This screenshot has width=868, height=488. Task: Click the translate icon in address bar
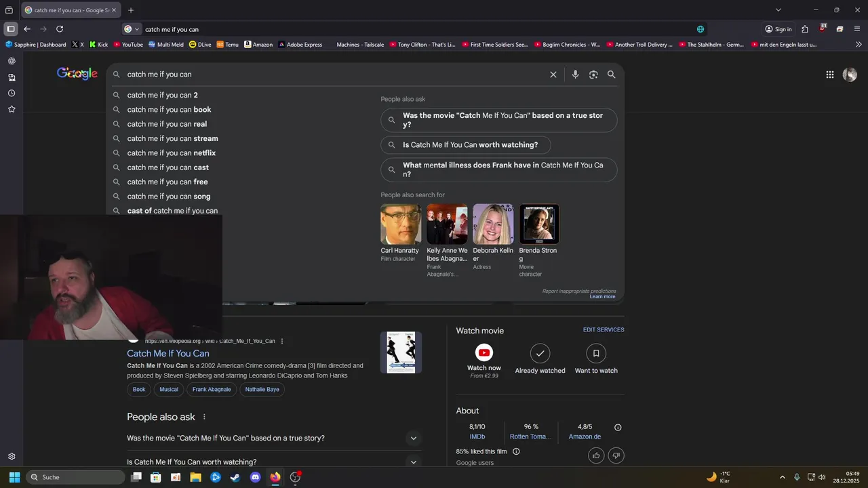pyautogui.click(x=701, y=29)
